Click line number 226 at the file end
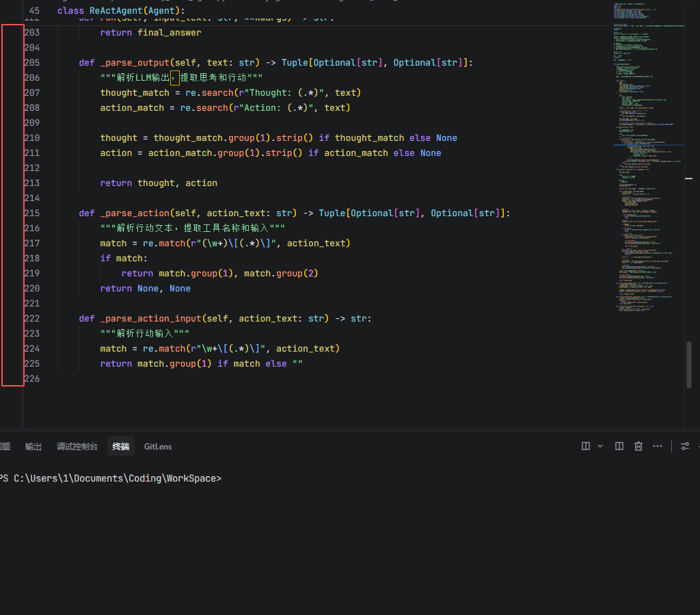The image size is (700, 615). tap(31, 379)
